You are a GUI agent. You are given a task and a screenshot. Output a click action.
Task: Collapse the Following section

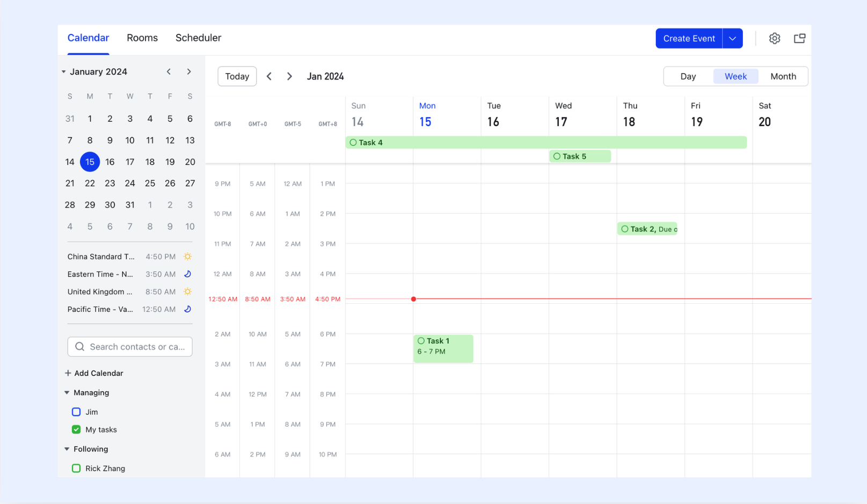[x=67, y=449]
